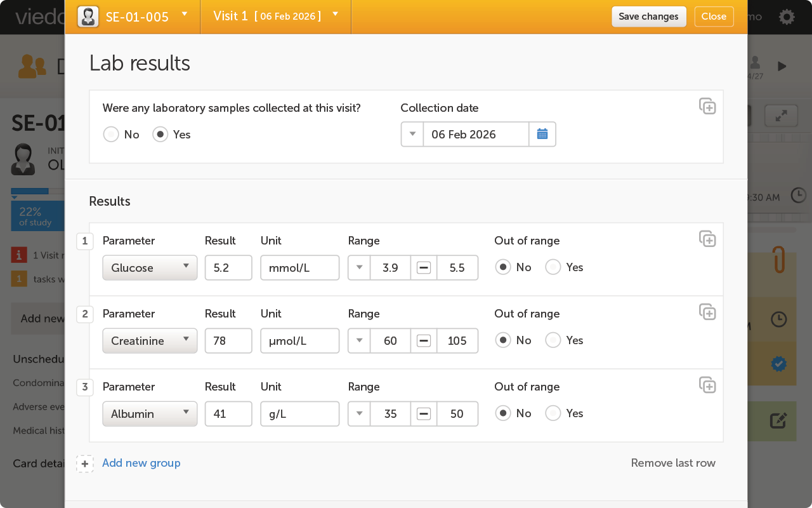Click the Glucose range minus separator button
The width and height of the screenshot is (812, 508).
coord(424,267)
